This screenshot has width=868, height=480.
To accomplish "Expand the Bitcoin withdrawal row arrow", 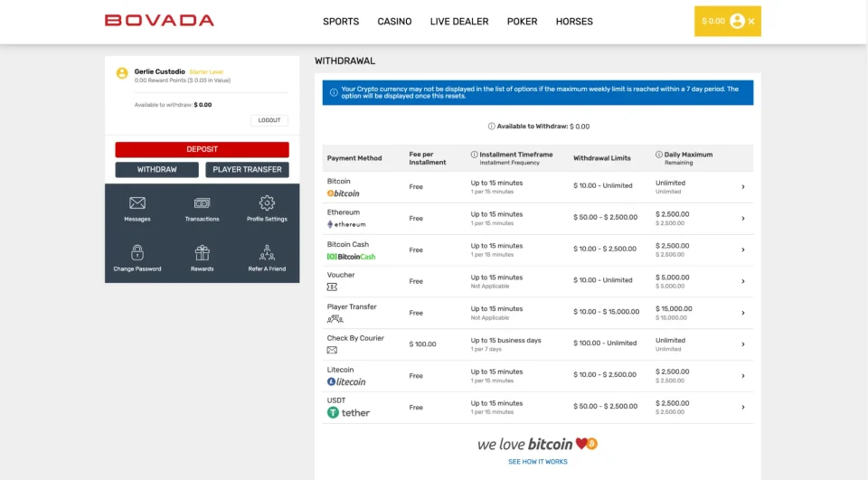I will click(743, 187).
